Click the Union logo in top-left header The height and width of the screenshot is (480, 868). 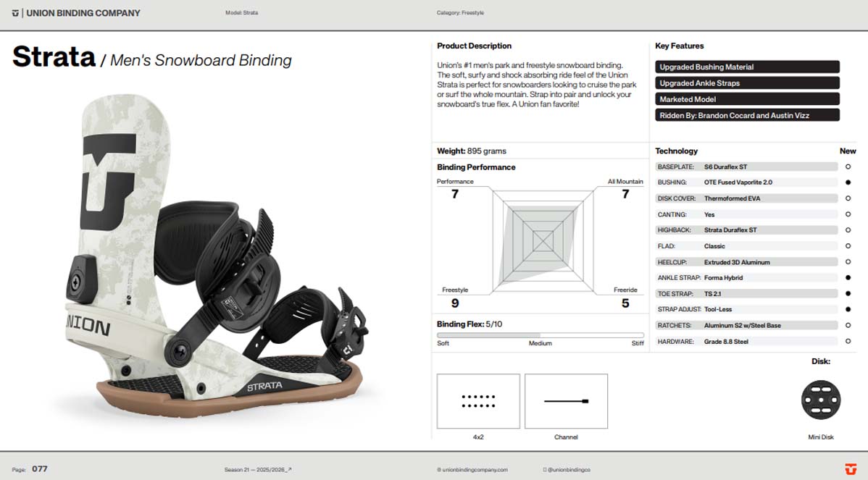15,13
